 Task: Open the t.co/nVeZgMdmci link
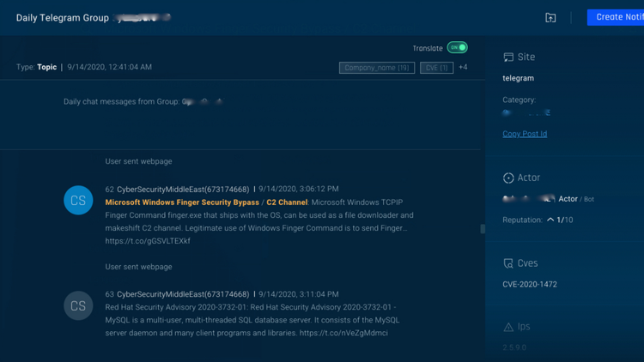pyautogui.click(x=343, y=333)
